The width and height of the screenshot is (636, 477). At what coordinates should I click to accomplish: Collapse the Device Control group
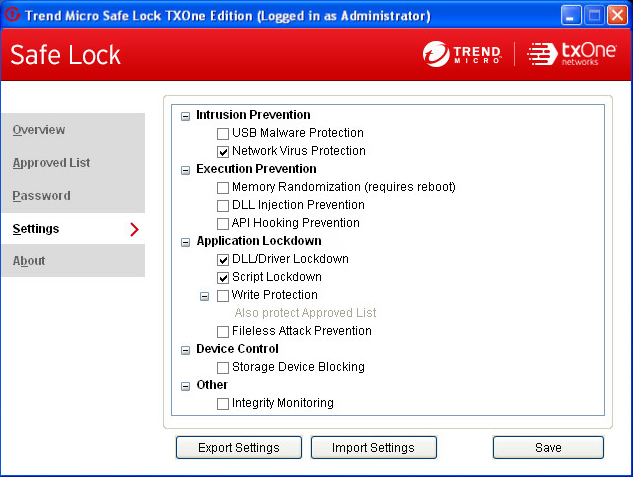point(185,350)
